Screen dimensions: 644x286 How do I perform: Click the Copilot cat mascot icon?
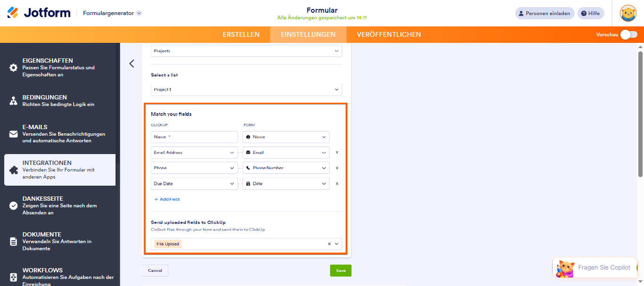[x=565, y=269]
